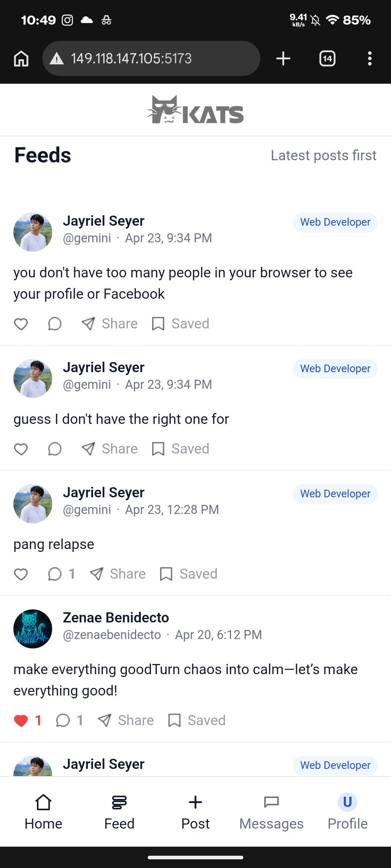Share the 'pang relapse' post
Image resolution: width=391 pixels, height=868 pixels.
click(118, 574)
